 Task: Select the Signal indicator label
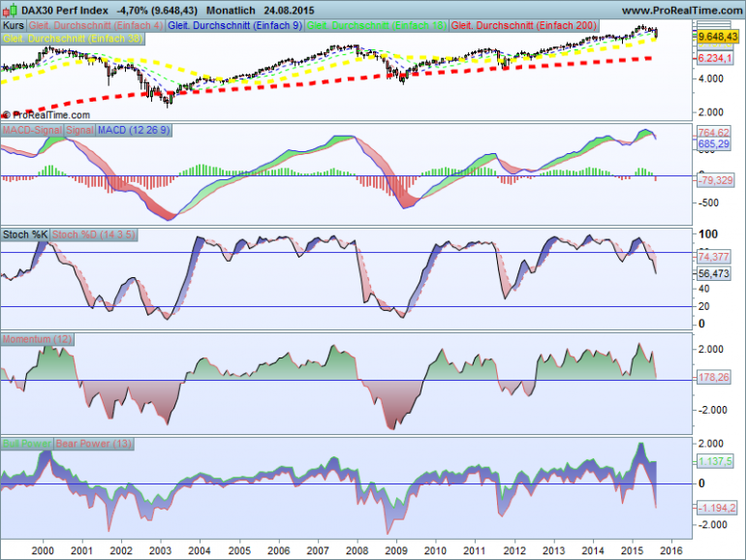(79, 131)
